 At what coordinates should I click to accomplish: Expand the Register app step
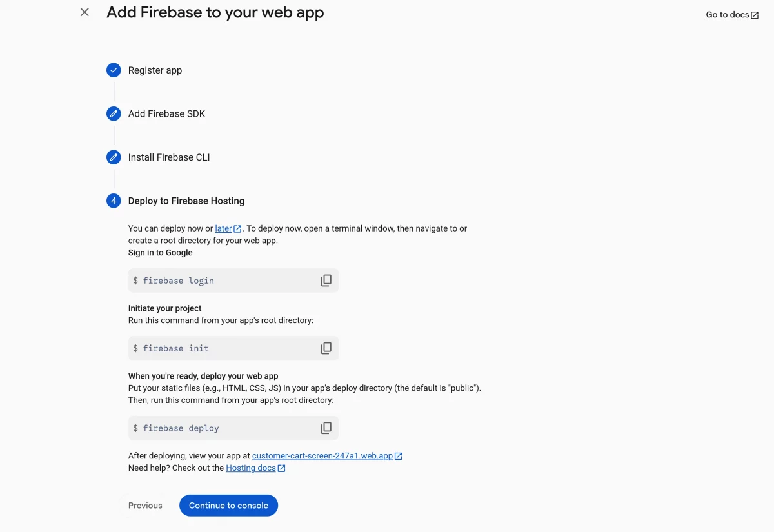pos(155,70)
